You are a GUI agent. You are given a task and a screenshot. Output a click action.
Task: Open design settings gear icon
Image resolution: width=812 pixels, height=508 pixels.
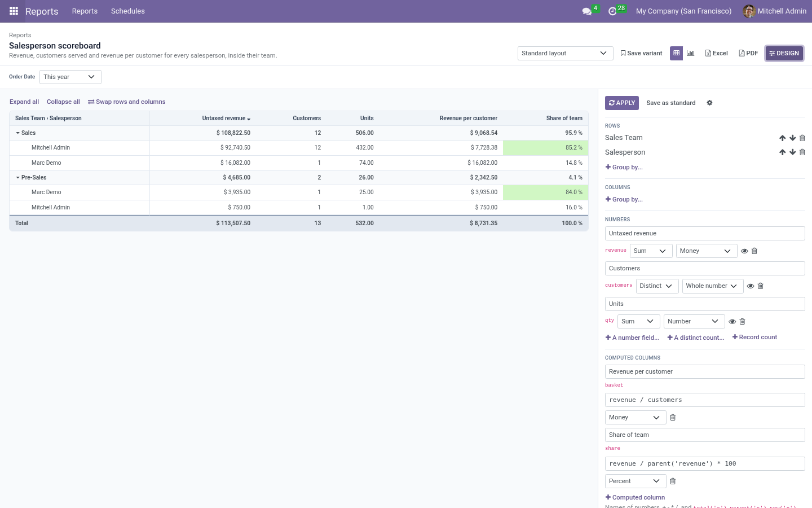[x=709, y=103]
